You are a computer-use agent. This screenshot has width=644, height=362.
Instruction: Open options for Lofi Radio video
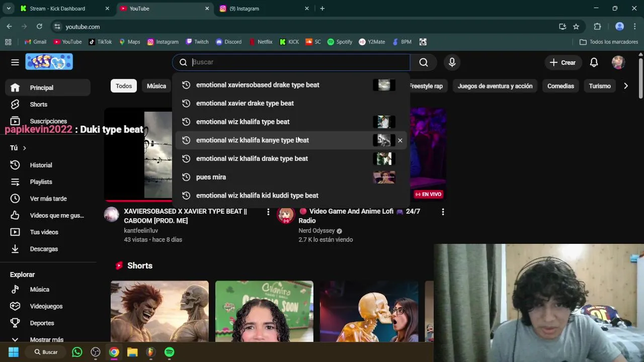[443, 212]
